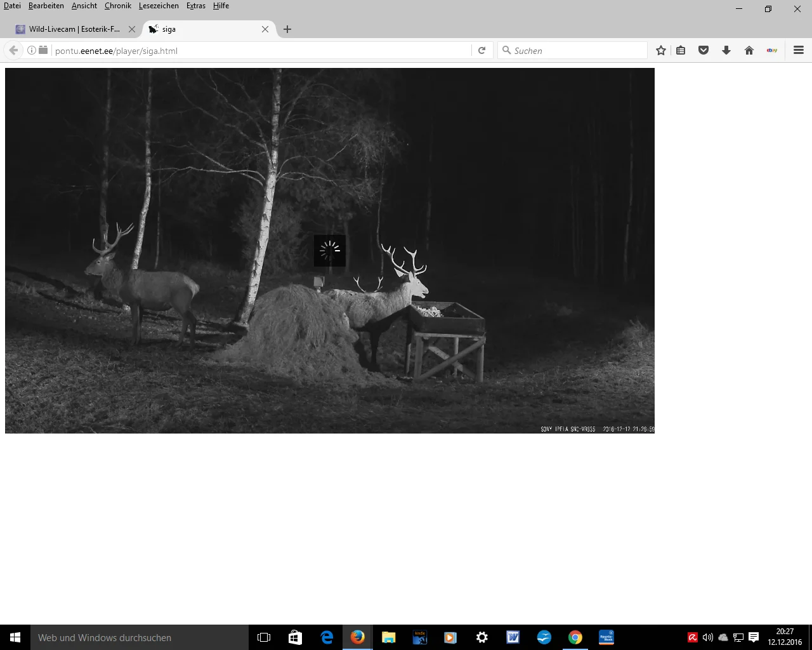
Task: Go to the Firefox home page
Action: [x=749, y=51]
